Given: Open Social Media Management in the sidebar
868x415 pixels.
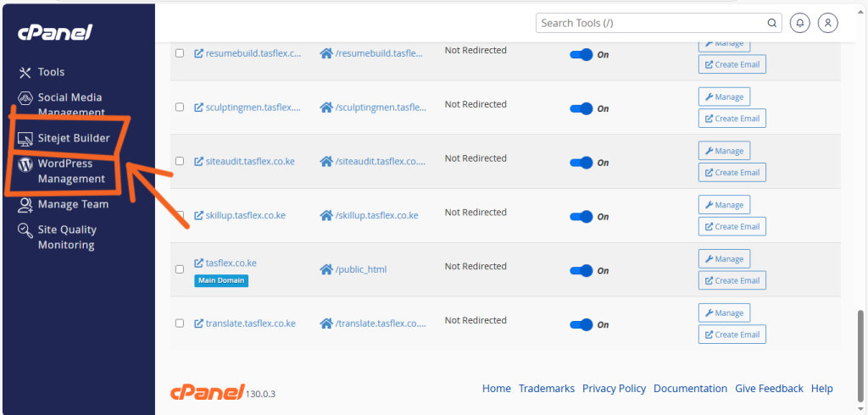Looking at the screenshot, I should point(61,104).
